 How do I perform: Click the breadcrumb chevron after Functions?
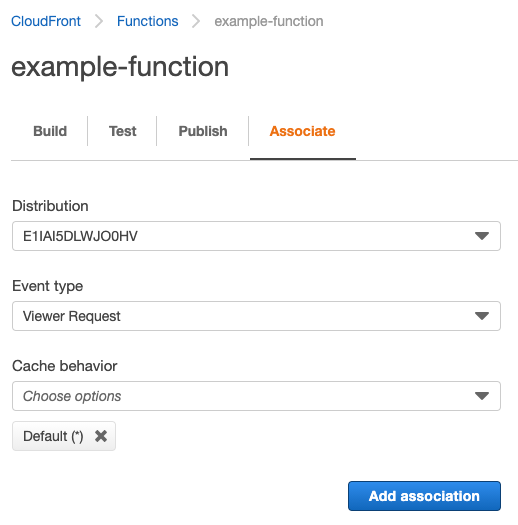(x=196, y=21)
